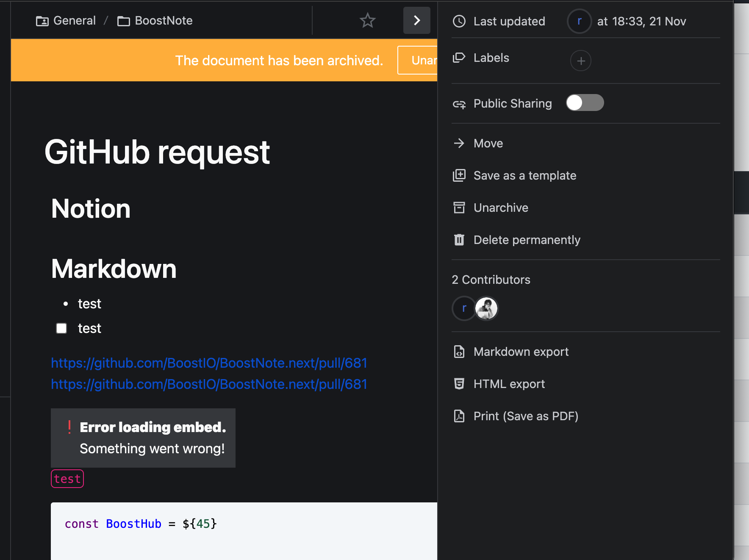Click the 'Error loading embed.' text
The height and width of the screenshot is (560, 749).
click(x=153, y=427)
